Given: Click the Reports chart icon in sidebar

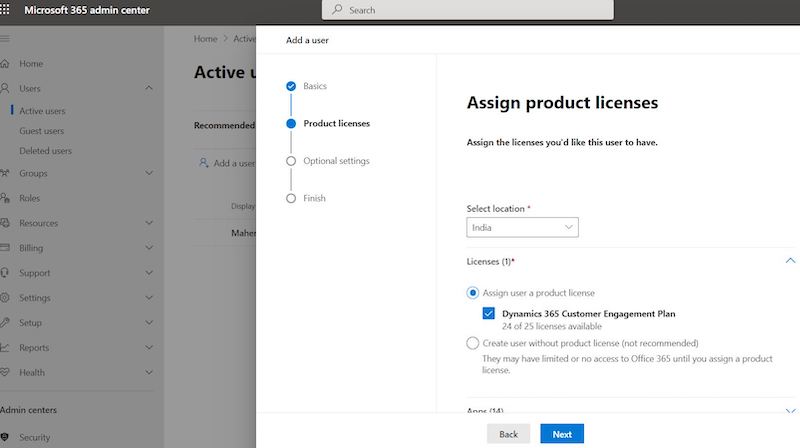Looking at the screenshot, I should (5, 347).
